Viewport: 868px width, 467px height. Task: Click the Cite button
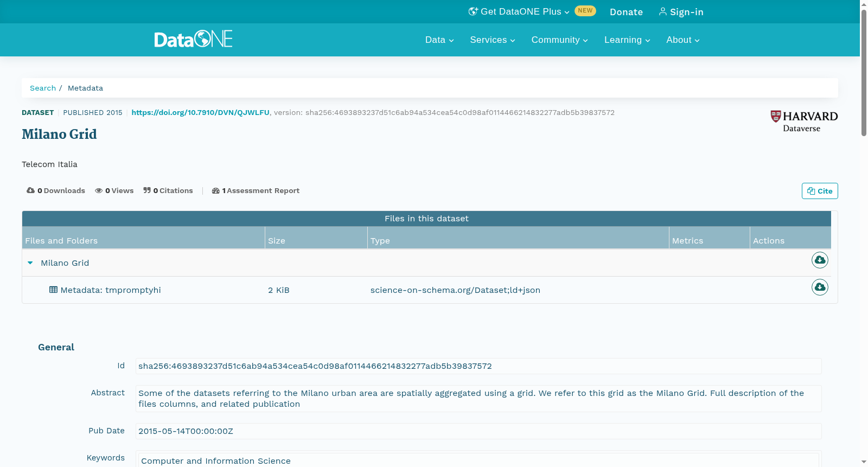pos(820,191)
